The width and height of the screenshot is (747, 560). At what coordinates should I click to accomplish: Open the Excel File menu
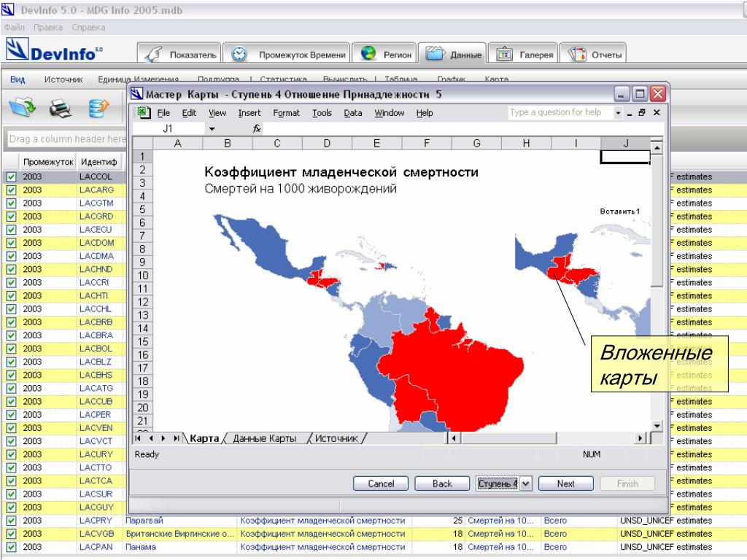coord(163,113)
